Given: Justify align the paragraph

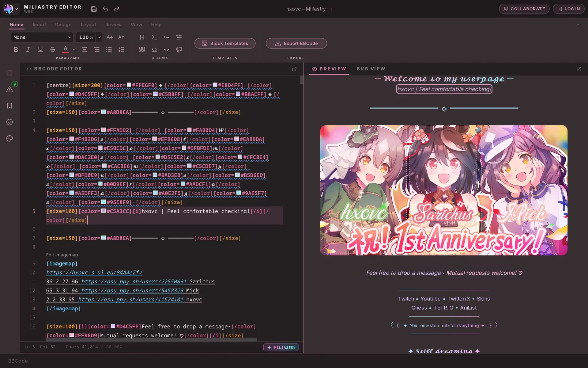Looking at the screenshot, I should pos(97,49).
